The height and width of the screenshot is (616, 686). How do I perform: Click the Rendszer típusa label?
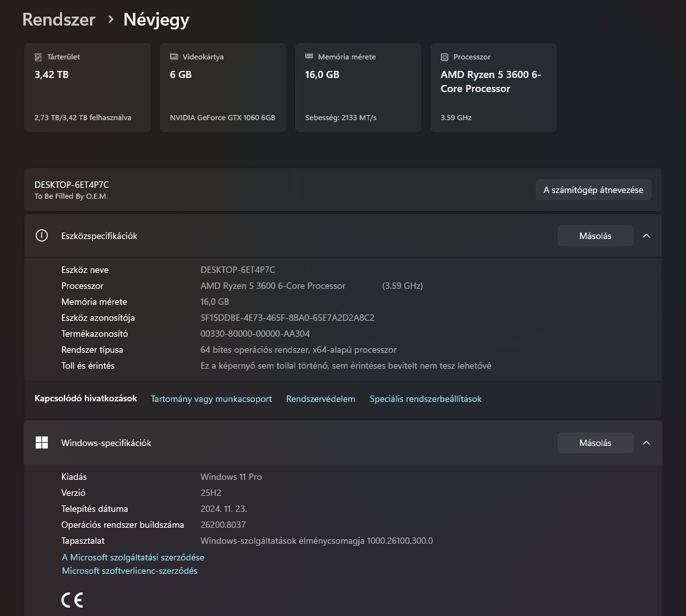tap(92, 350)
